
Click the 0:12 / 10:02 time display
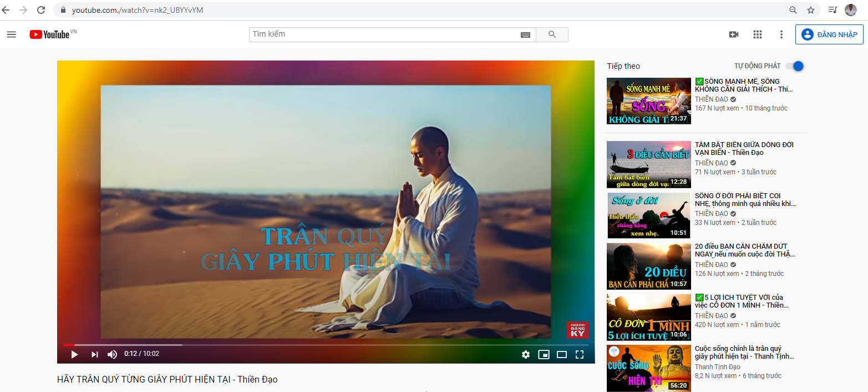(141, 354)
